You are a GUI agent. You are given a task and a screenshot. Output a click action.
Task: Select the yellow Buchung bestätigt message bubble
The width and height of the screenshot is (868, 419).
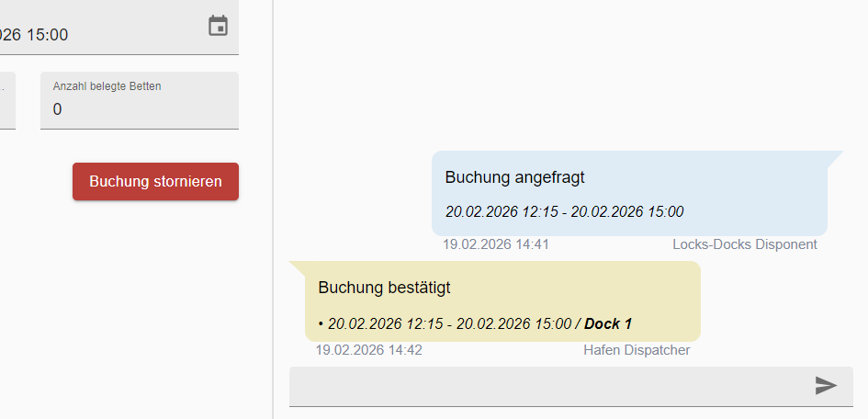pos(502,301)
